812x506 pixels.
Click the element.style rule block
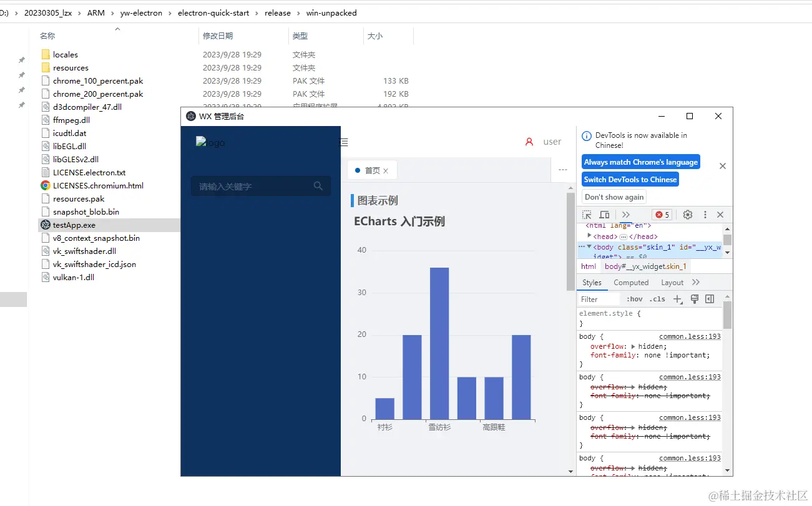tap(649, 318)
